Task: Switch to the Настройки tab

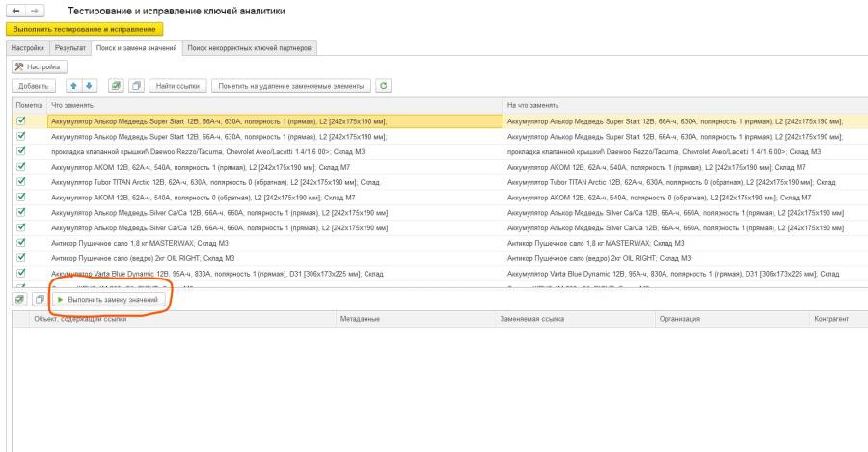Action: pyautogui.click(x=28, y=47)
